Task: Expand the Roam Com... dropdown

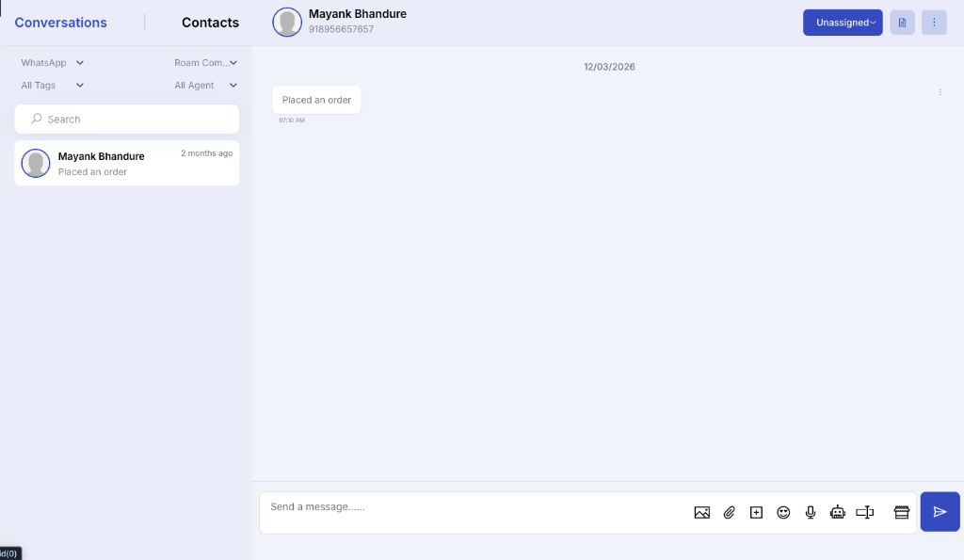Action: click(x=205, y=63)
